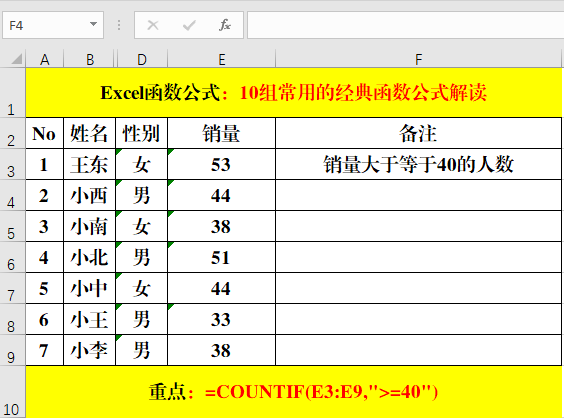
Task: Select row 3 header
Action: pos(13,164)
